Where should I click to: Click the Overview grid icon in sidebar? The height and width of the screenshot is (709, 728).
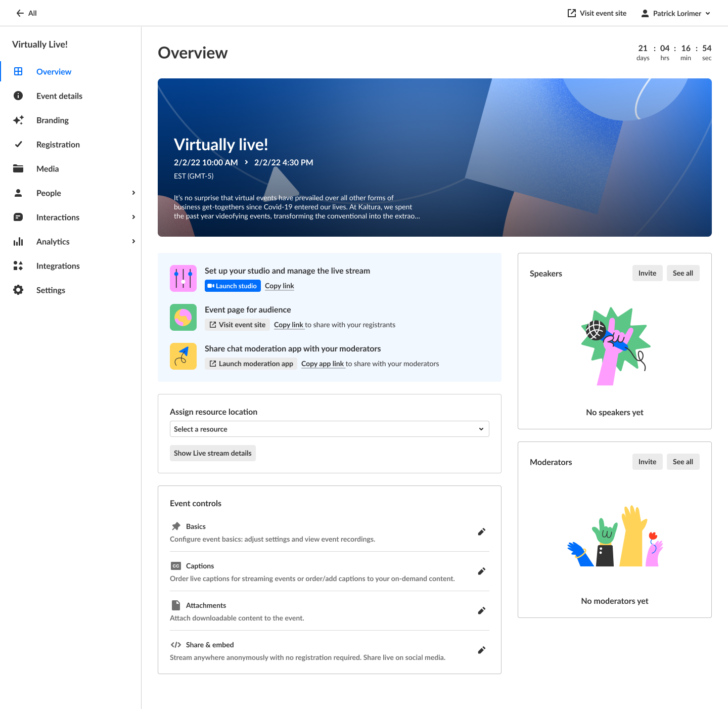pyautogui.click(x=18, y=71)
